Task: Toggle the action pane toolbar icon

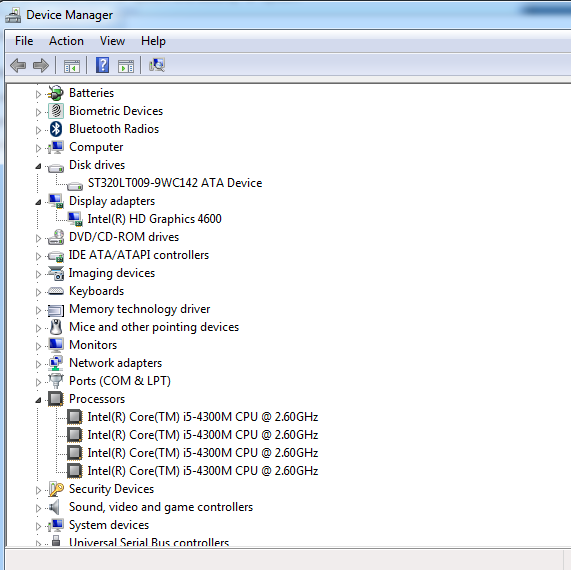Action: point(126,66)
